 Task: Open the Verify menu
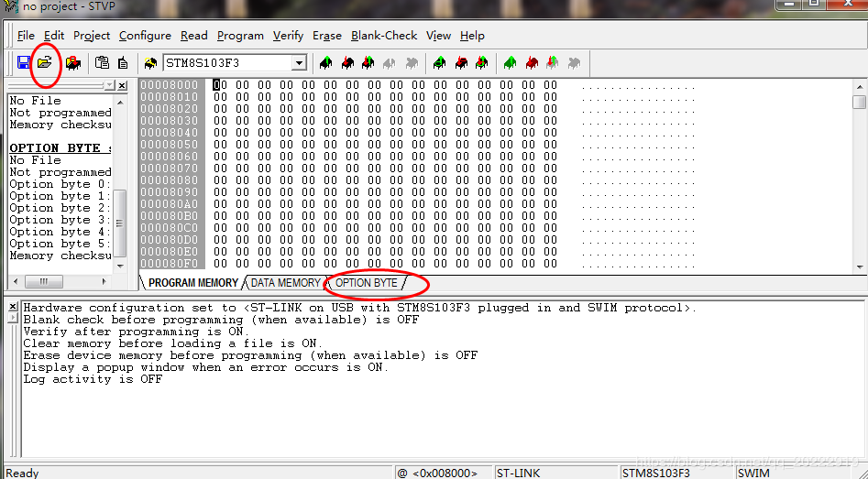tap(288, 36)
